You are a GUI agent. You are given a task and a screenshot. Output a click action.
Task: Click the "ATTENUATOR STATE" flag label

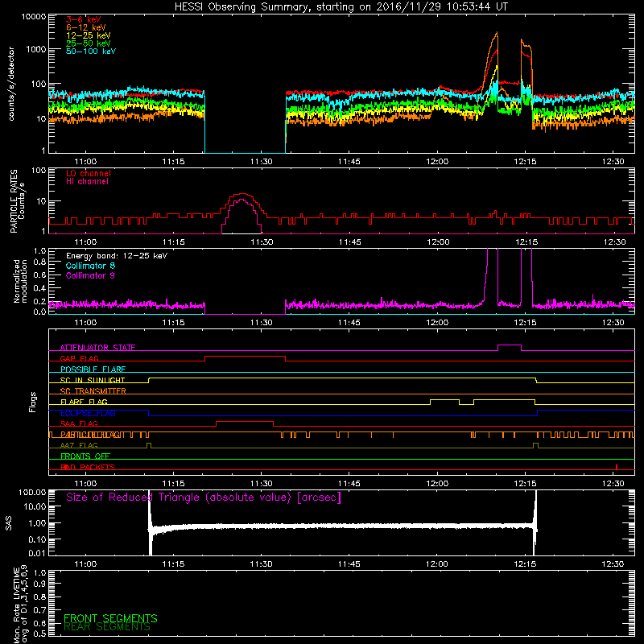coord(97,348)
